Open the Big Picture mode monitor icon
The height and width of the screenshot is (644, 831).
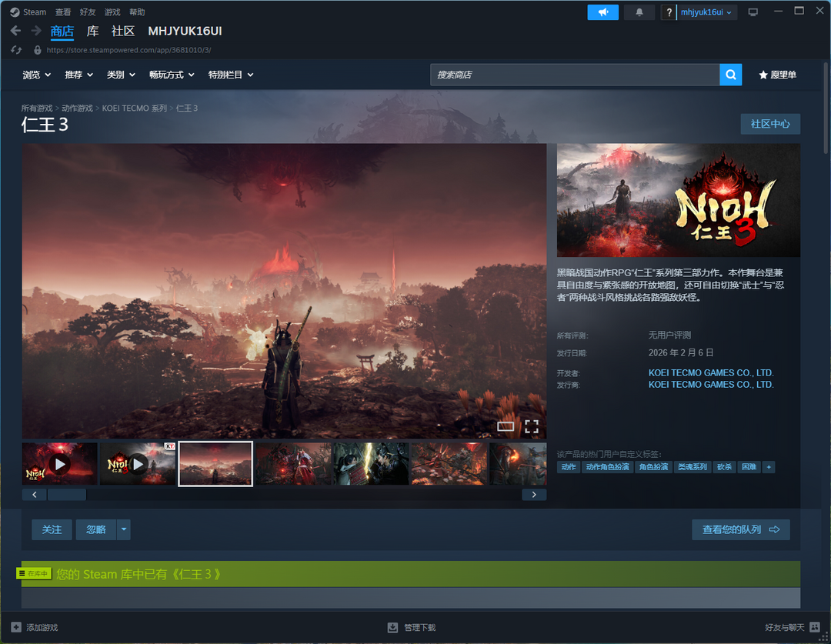tap(753, 12)
